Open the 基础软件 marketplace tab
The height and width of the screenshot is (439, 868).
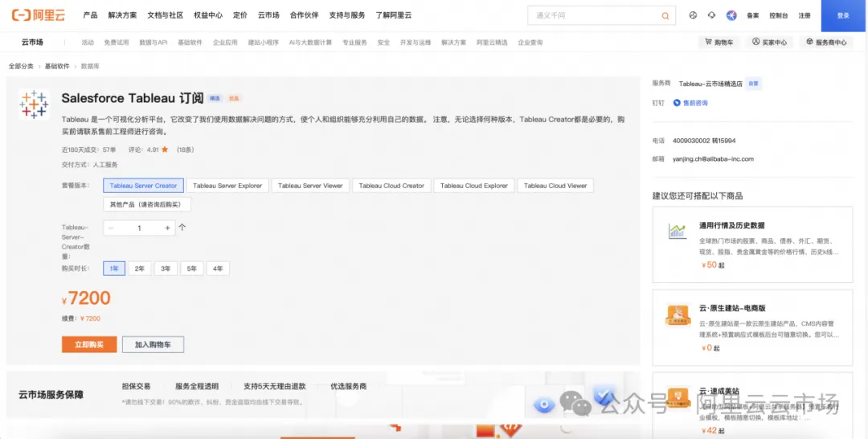(190, 42)
